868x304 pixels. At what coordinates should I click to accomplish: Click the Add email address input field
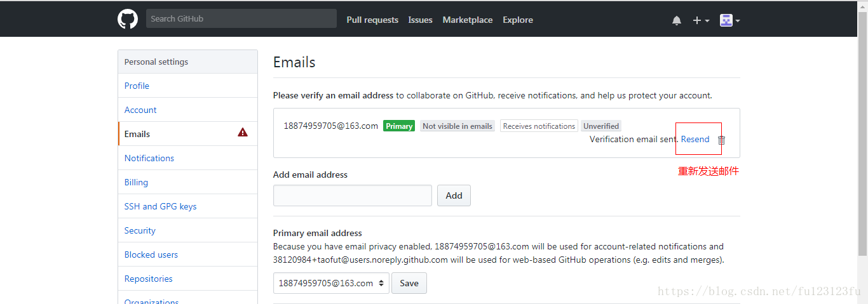tap(353, 195)
